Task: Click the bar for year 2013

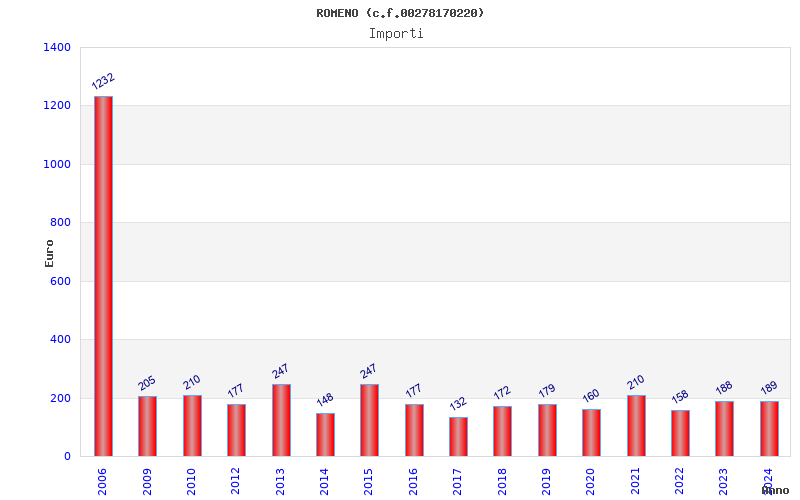Action: 281,420
